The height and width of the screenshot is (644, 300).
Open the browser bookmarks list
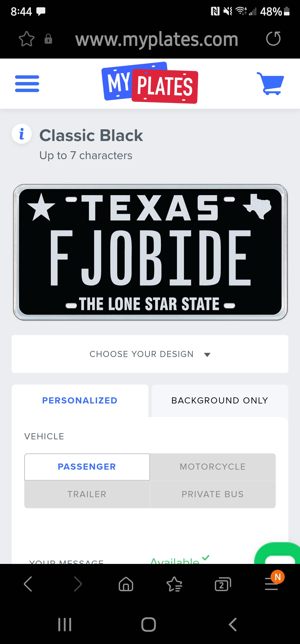click(x=174, y=584)
